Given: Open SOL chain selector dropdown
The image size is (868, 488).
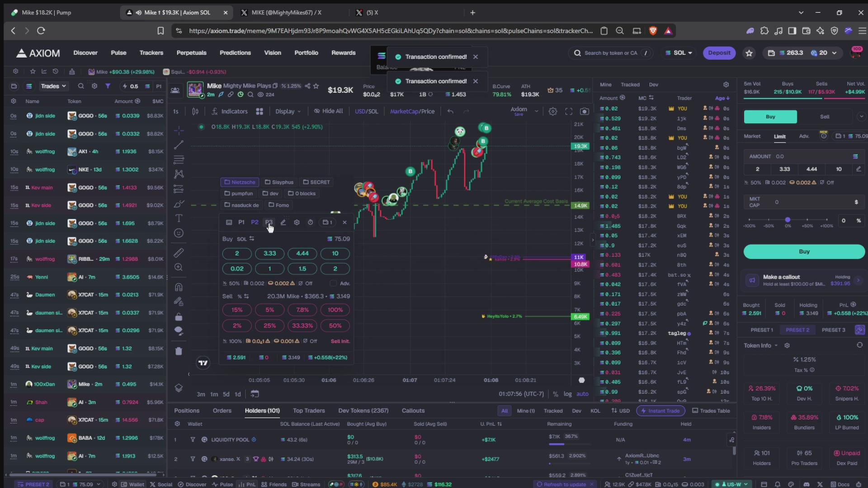Looking at the screenshot, I should click(x=679, y=53).
